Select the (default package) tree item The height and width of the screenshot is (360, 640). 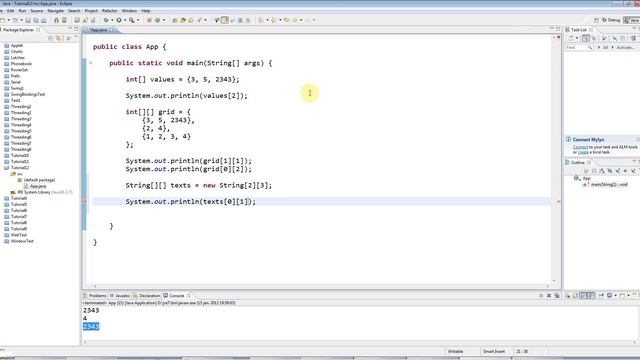tap(36, 180)
